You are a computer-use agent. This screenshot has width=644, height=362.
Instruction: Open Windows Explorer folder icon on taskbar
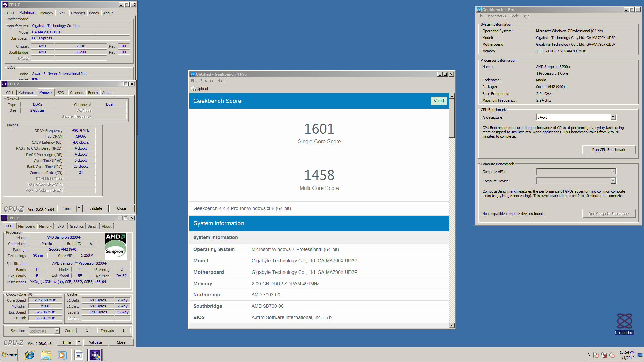(x=46, y=355)
